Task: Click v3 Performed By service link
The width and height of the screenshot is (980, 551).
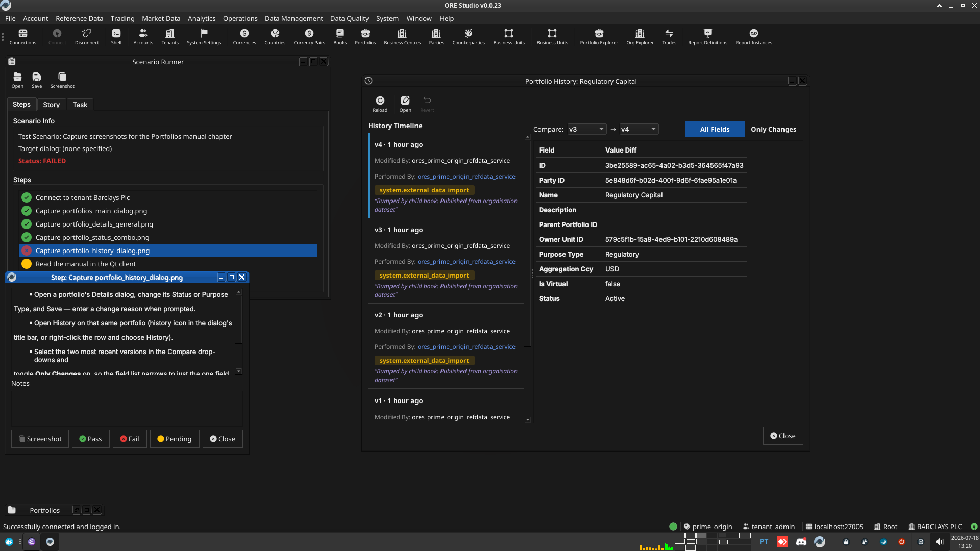Action: coord(466,262)
